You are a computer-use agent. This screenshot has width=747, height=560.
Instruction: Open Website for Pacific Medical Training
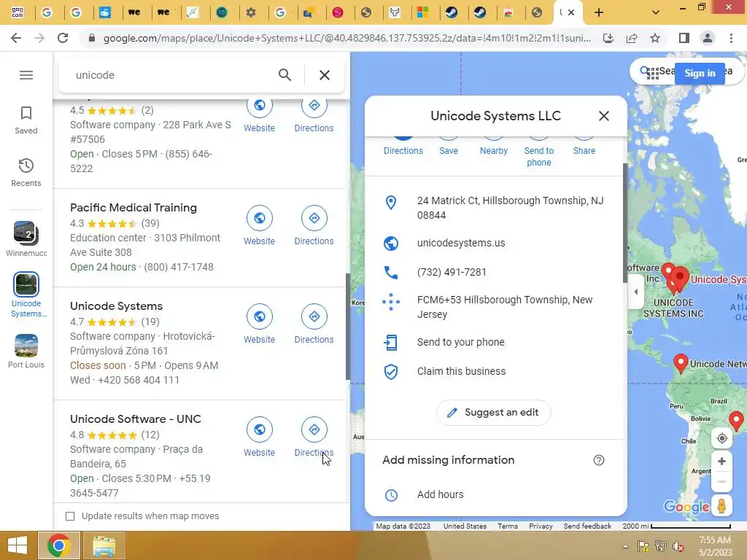259,226
